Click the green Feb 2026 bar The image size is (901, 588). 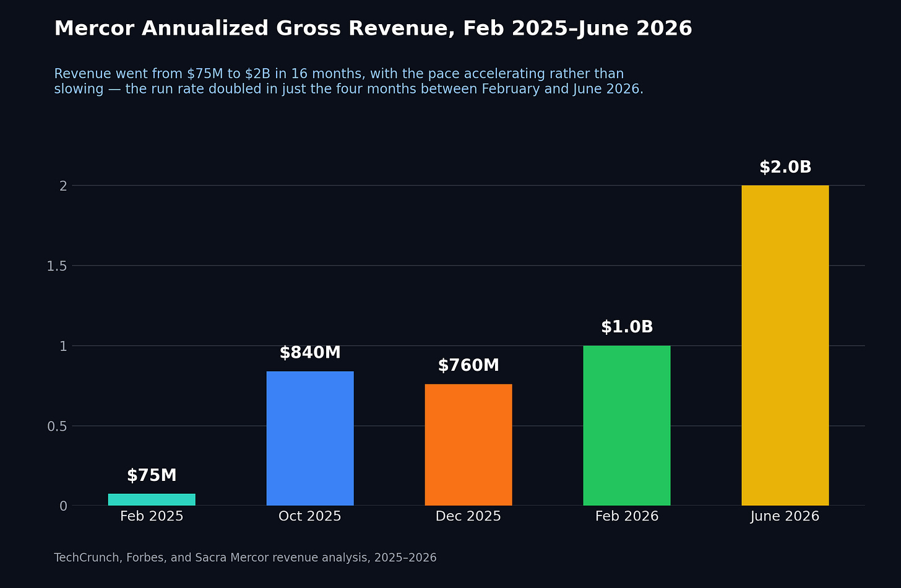coord(627,426)
